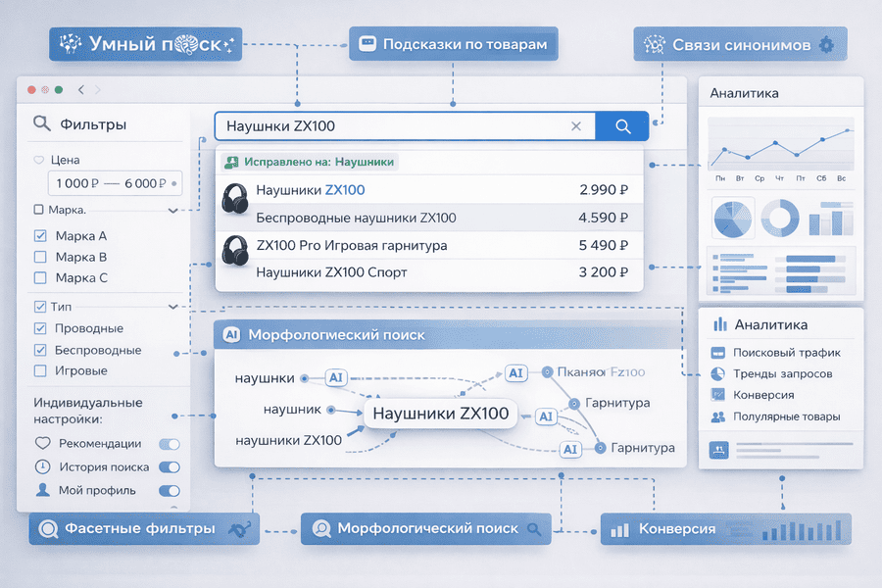The width and height of the screenshot is (882, 588).
Task: Clear the search field with the X icon
Action: [x=576, y=125]
